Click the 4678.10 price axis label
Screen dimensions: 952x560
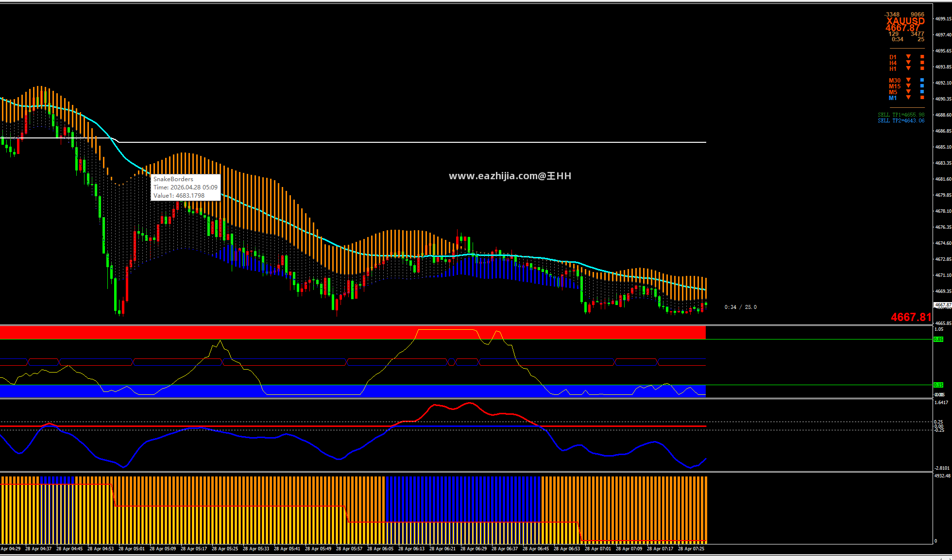tap(943, 211)
